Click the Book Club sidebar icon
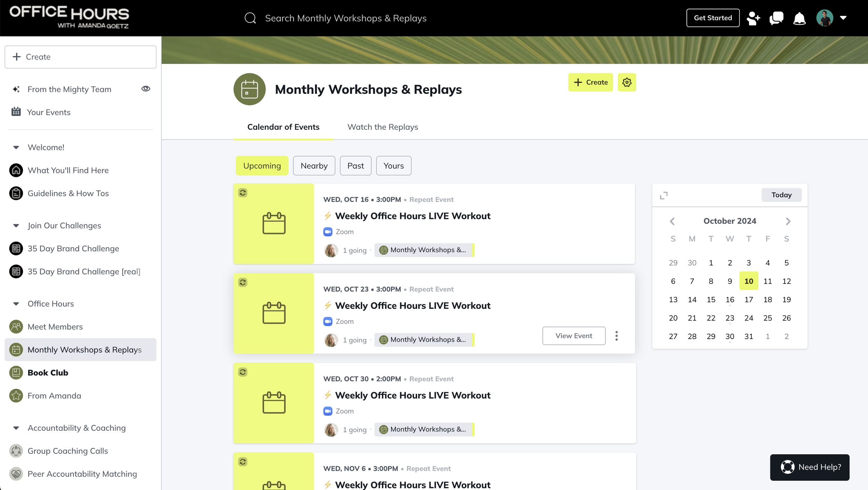Screen dimensions: 868x490 coord(16,372)
